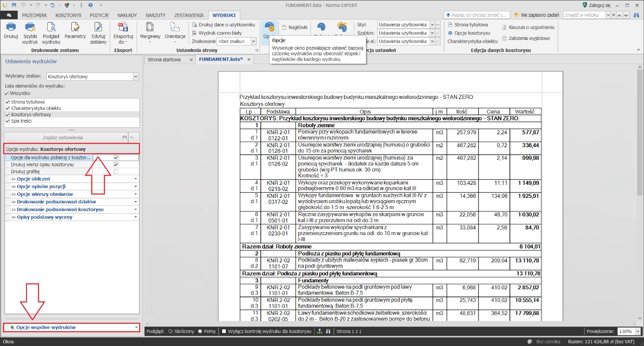Open Założenia wyjściowe
The width and height of the screenshot is (644, 346).
(x=526, y=38)
